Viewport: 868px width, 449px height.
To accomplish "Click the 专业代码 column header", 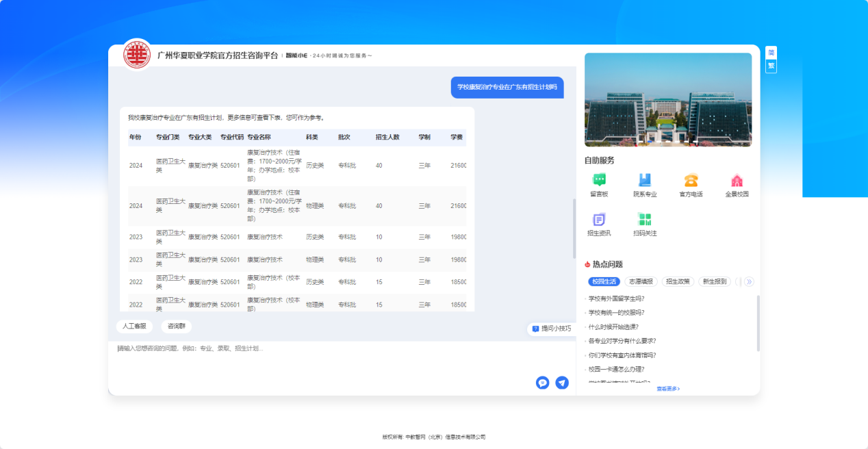I will coord(232,138).
